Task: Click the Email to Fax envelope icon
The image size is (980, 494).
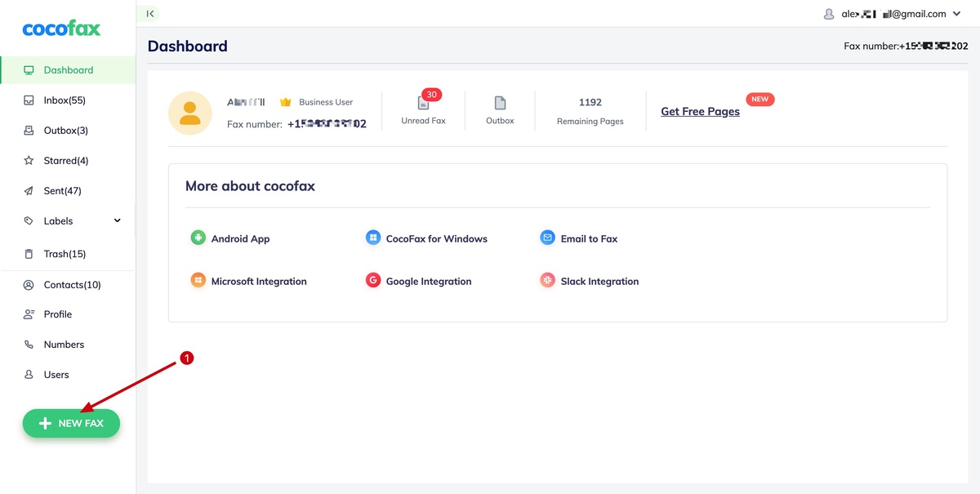Action: pyautogui.click(x=547, y=238)
